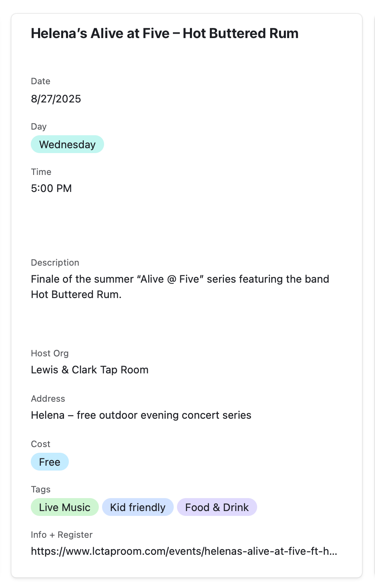
Task: Click the Host Org field label
Action: [x=50, y=353]
